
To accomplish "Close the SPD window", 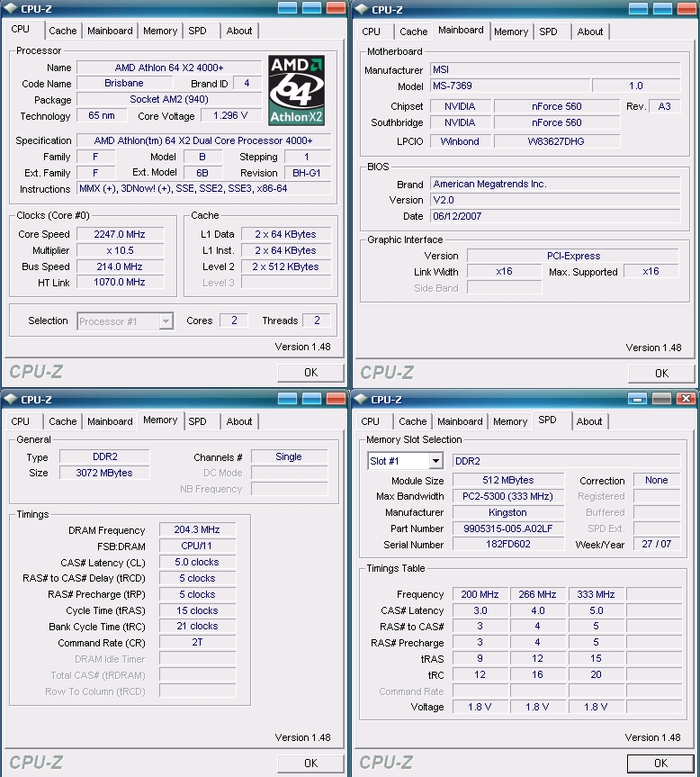I will (686, 399).
